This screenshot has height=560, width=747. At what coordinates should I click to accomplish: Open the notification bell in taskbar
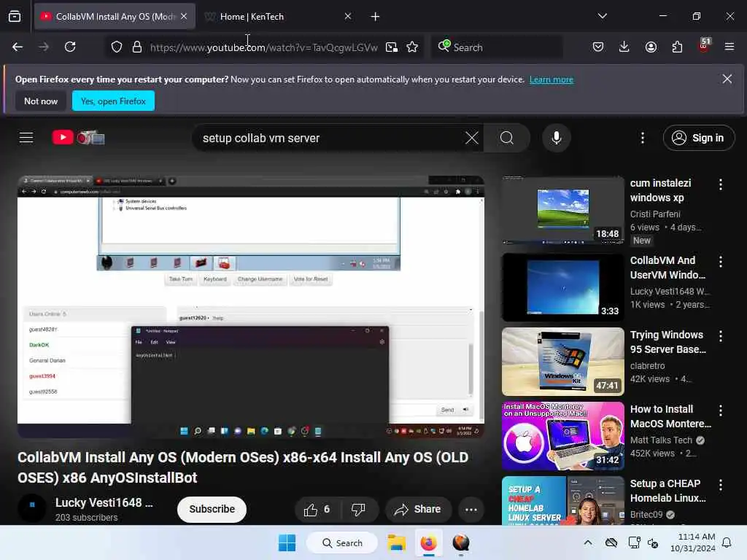pos(727,542)
